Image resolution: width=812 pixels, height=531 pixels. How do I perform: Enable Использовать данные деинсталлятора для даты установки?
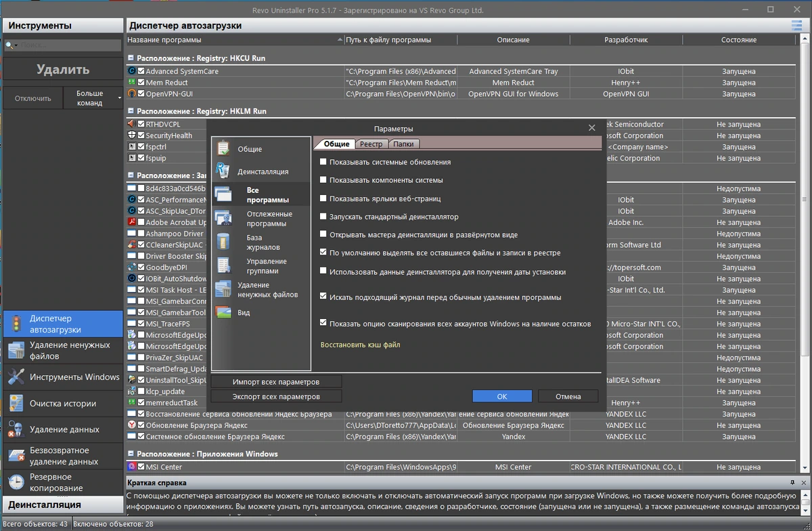(x=323, y=271)
